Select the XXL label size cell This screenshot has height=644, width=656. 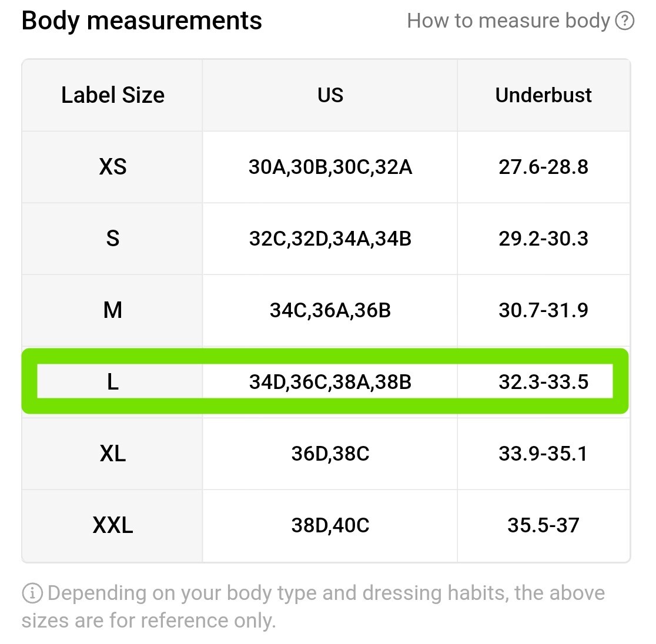click(x=112, y=526)
